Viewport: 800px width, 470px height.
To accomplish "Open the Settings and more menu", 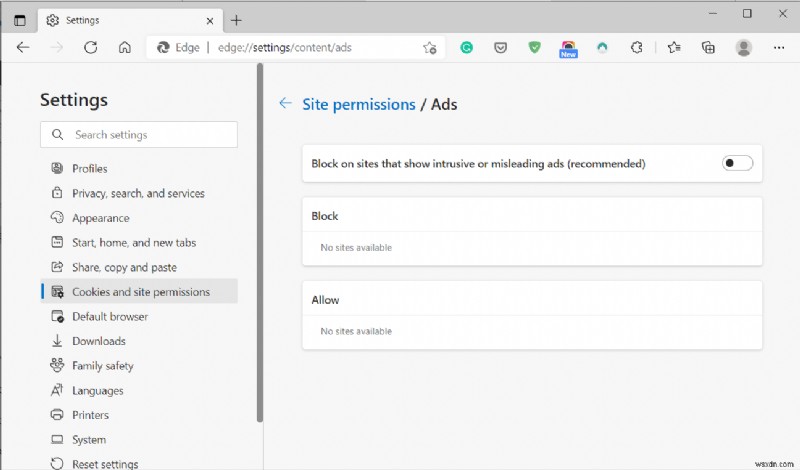I will tap(779, 47).
